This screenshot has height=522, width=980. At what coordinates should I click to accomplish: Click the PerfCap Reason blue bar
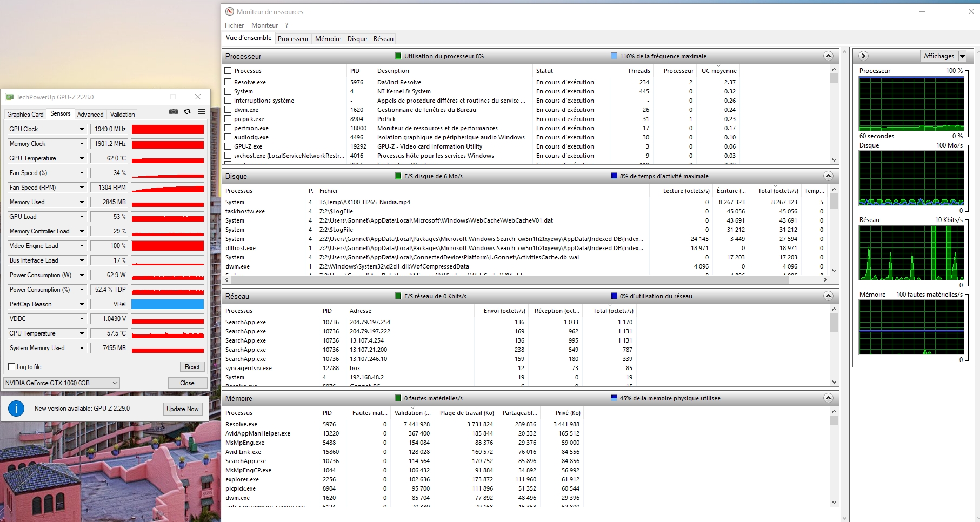tap(168, 304)
